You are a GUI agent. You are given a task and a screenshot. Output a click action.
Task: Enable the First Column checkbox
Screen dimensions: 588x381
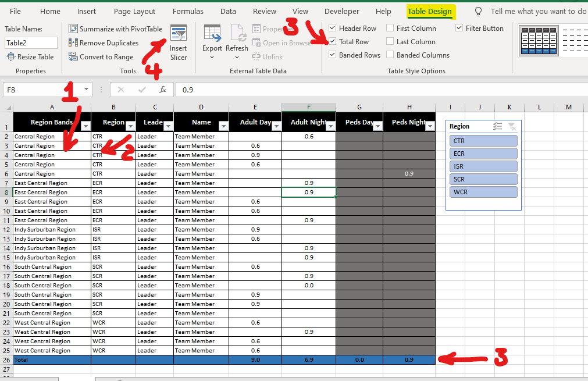390,28
